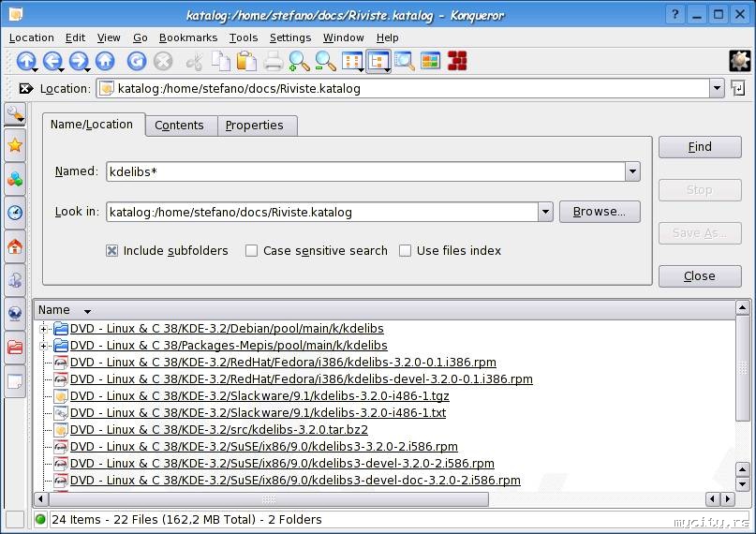Open the Look in dropdown arrow

coord(545,212)
